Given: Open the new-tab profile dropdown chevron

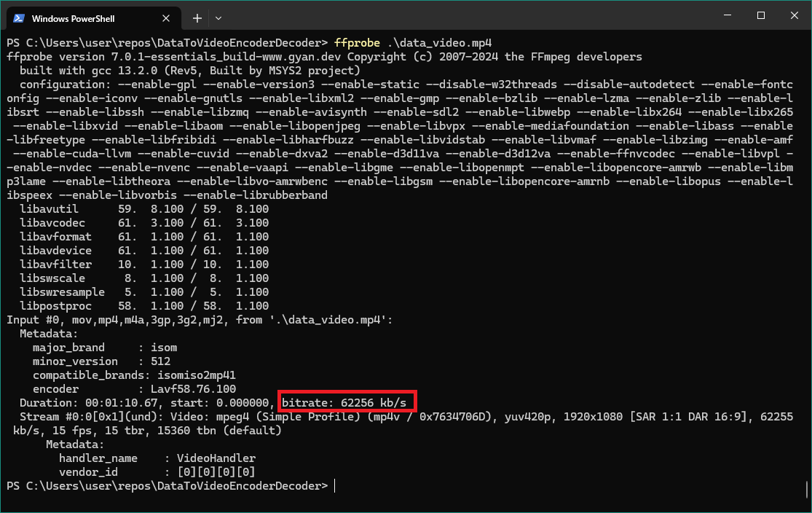Looking at the screenshot, I should [218, 18].
